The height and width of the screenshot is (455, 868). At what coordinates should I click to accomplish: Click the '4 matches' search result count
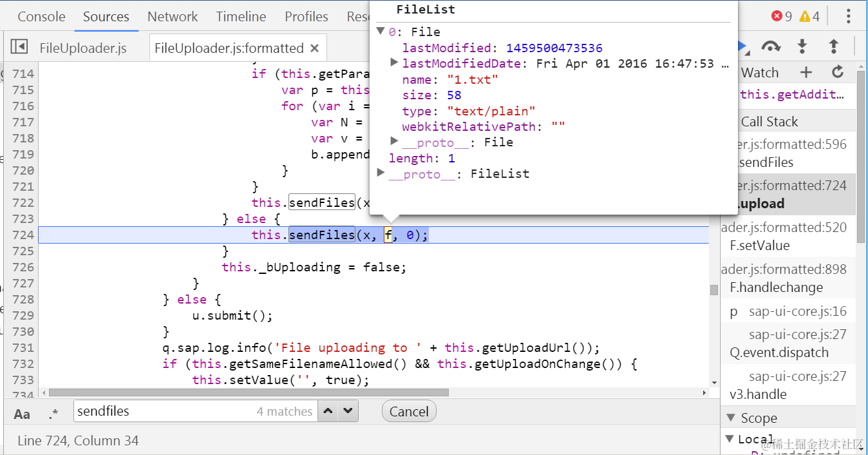pos(285,411)
